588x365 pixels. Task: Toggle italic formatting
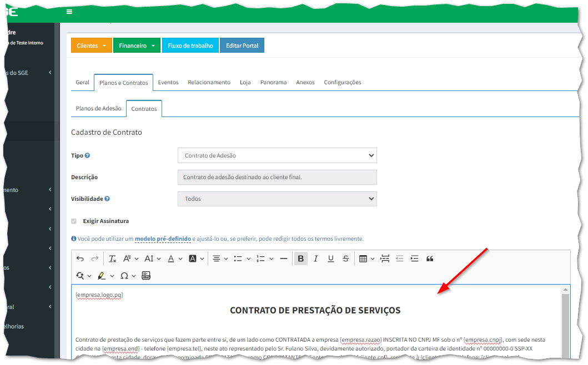tap(316, 258)
